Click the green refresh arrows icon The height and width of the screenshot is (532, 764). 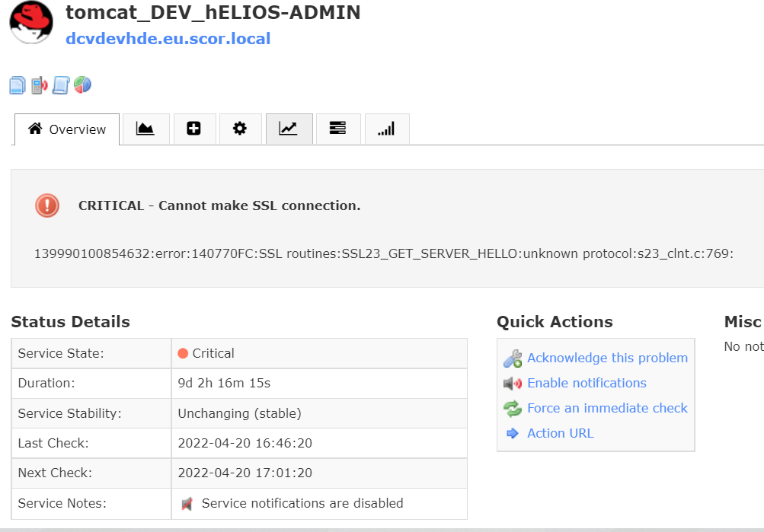click(513, 409)
